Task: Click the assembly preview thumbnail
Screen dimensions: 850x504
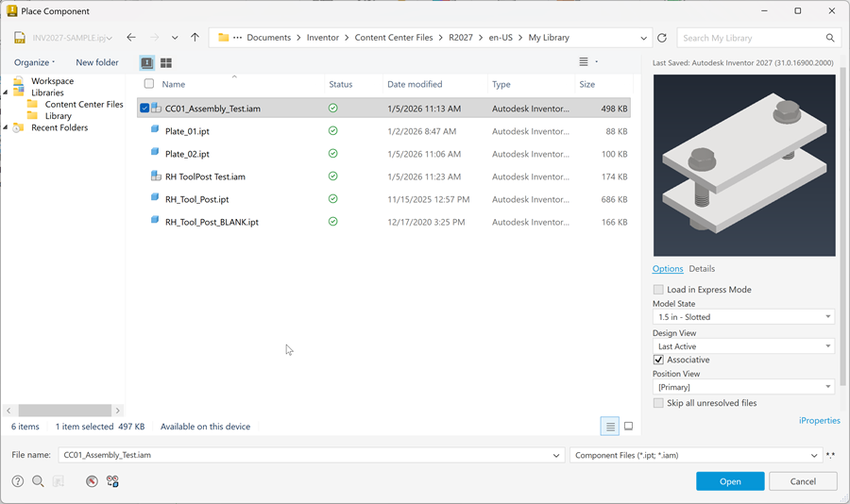Action: click(x=744, y=165)
